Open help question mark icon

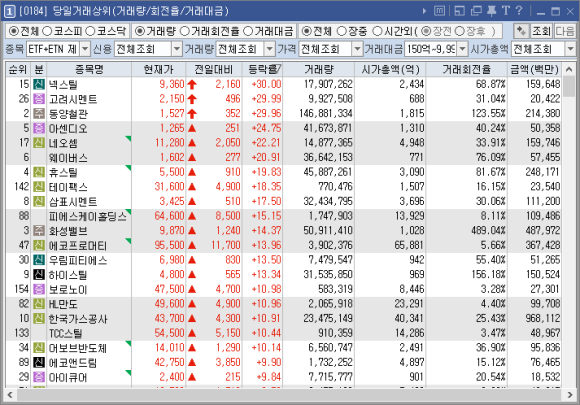519,10
